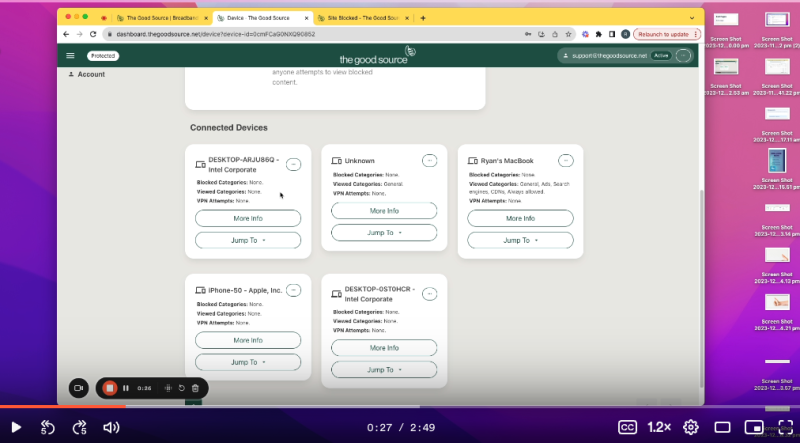Mute the video volume
The image size is (800, 443).
[x=111, y=427]
